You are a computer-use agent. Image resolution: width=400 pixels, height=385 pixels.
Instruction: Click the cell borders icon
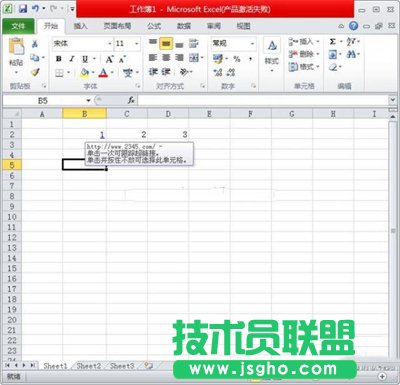tap(59, 73)
